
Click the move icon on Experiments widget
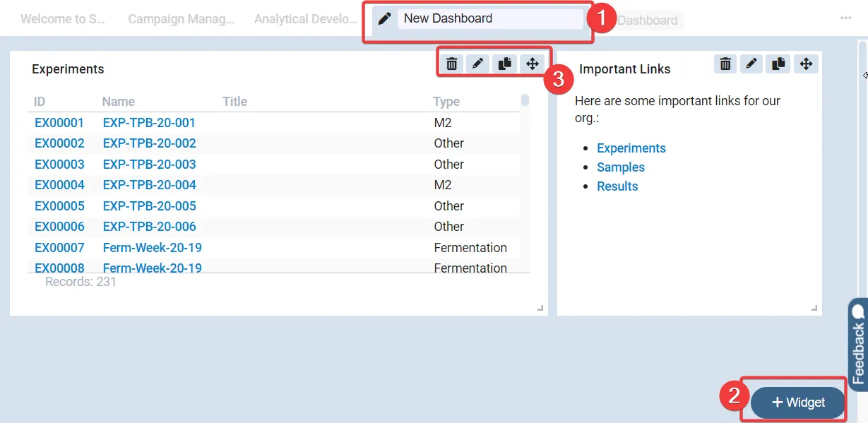click(533, 64)
